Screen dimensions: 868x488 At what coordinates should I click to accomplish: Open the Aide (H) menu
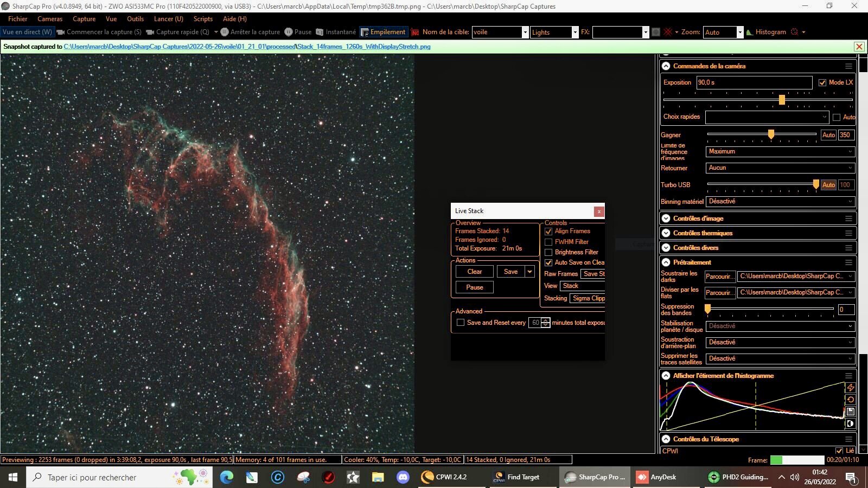[x=234, y=18]
